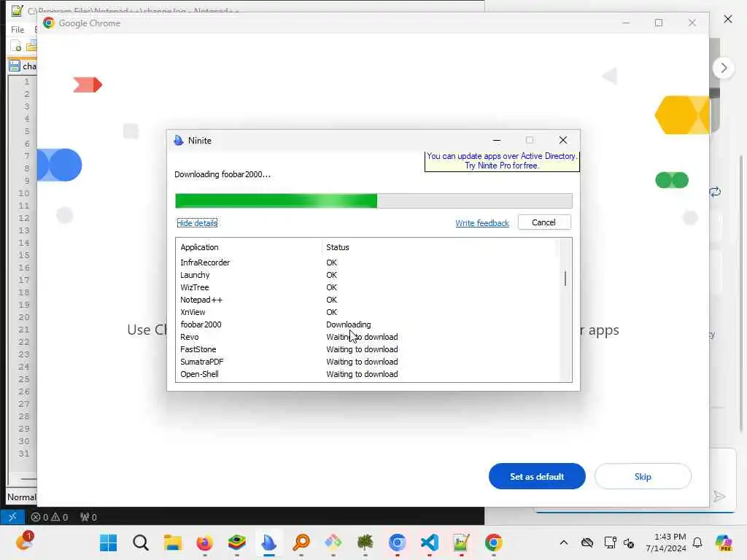This screenshot has width=747, height=560.
Task: Select the XnView row
Action: [367, 312]
